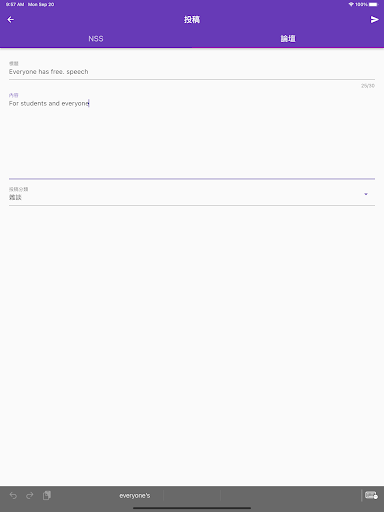Image resolution: width=384 pixels, height=512 pixels.
Task: Click the title field "Everyone has free. speech"
Action: click(x=192, y=72)
